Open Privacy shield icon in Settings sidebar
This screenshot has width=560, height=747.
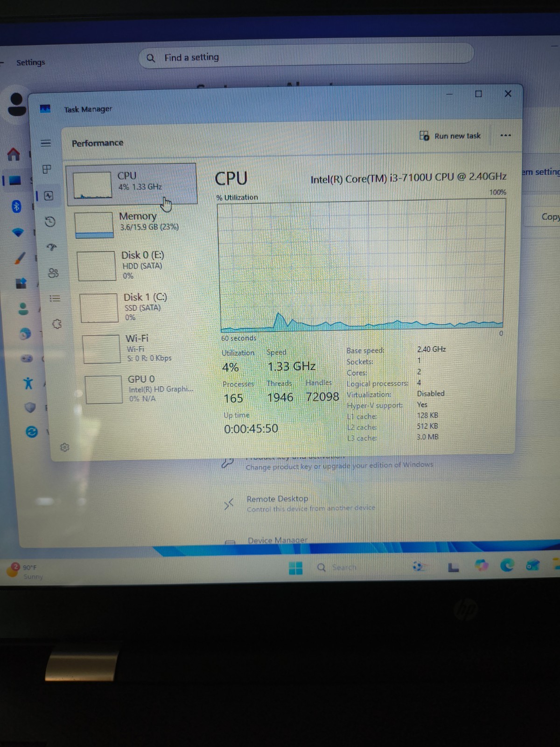[x=30, y=408]
